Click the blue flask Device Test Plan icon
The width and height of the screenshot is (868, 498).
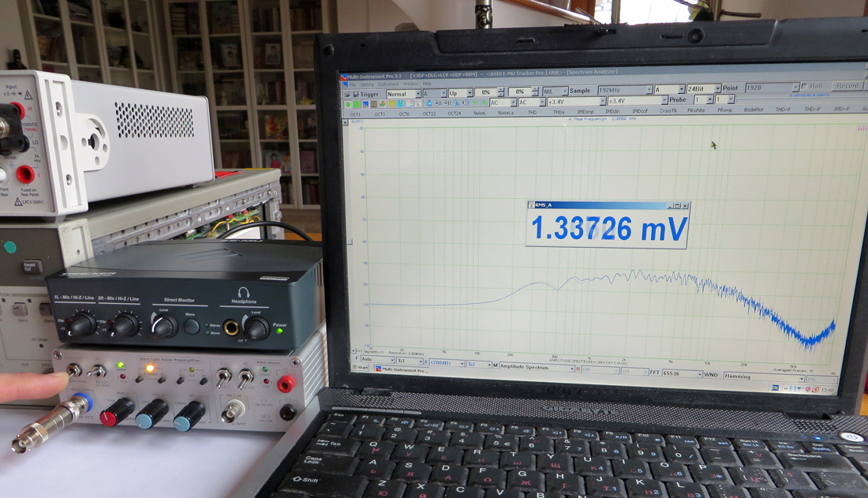point(429,103)
